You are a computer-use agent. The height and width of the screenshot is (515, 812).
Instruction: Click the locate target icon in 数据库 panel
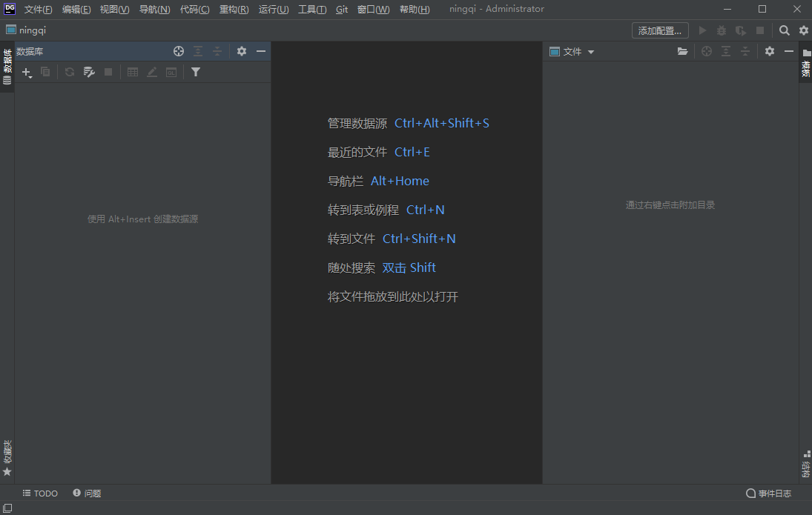tap(179, 51)
